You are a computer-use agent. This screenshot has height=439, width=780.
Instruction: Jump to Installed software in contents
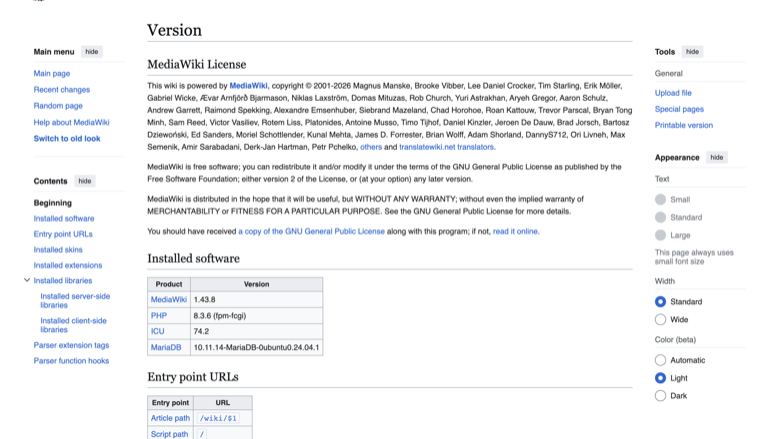[64, 218]
